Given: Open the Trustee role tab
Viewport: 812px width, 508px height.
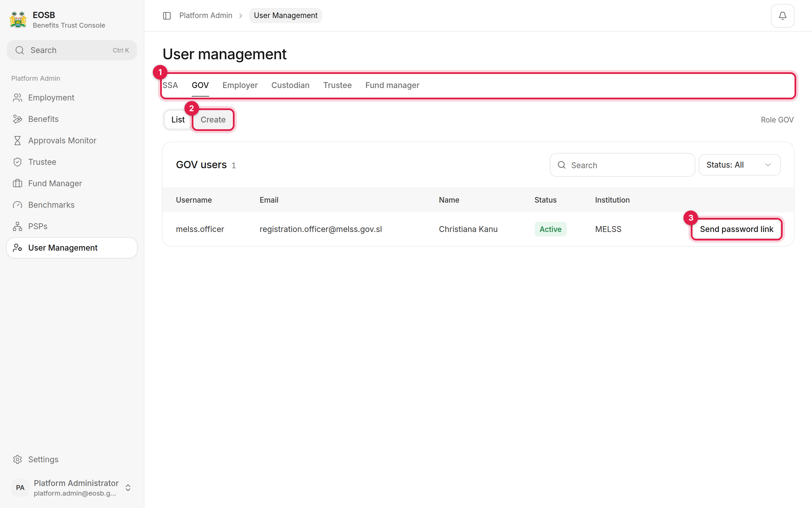Looking at the screenshot, I should (x=337, y=85).
